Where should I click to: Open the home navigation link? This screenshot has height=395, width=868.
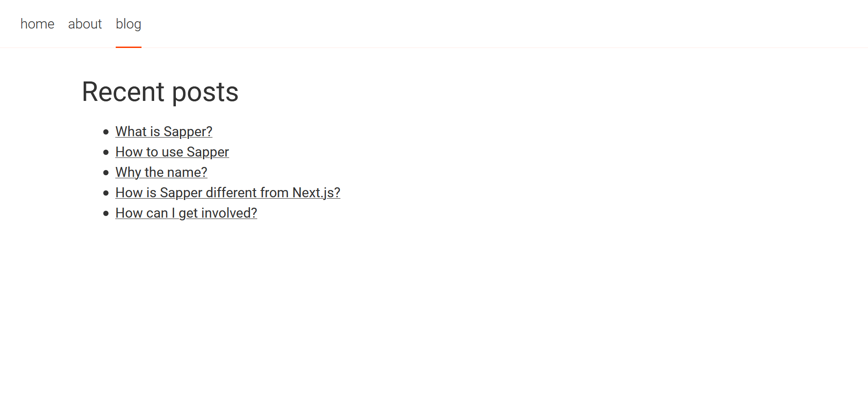pos(38,24)
